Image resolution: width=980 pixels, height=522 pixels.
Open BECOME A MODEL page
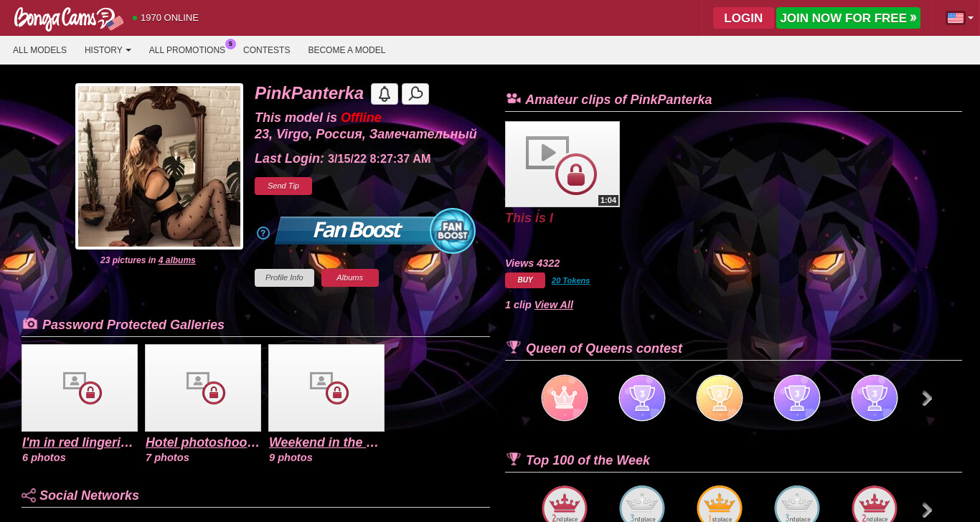point(347,50)
